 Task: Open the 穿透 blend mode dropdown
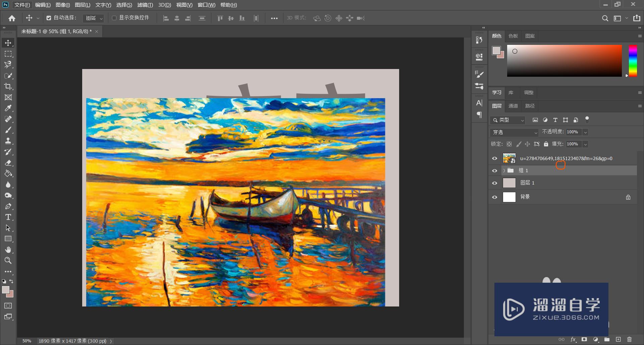point(514,132)
